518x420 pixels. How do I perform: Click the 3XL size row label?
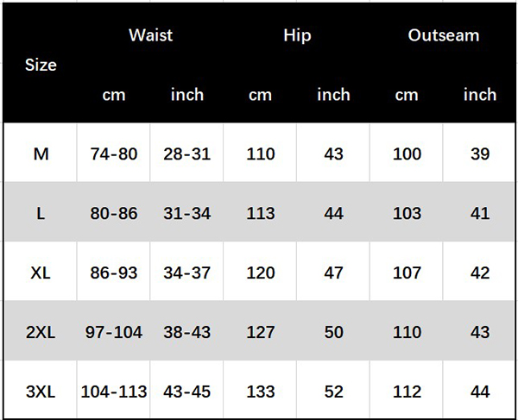click(41, 391)
